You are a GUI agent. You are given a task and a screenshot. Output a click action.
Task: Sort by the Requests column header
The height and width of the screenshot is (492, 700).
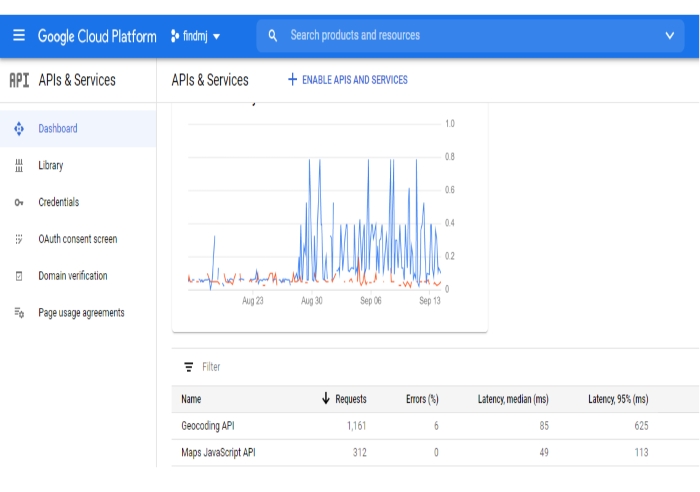(x=351, y=399)
